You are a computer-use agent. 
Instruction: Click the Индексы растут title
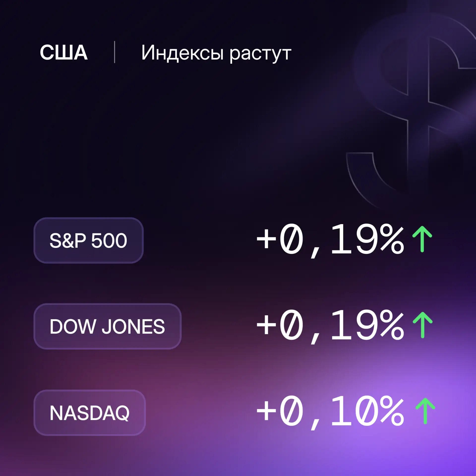tap(216, 53)
